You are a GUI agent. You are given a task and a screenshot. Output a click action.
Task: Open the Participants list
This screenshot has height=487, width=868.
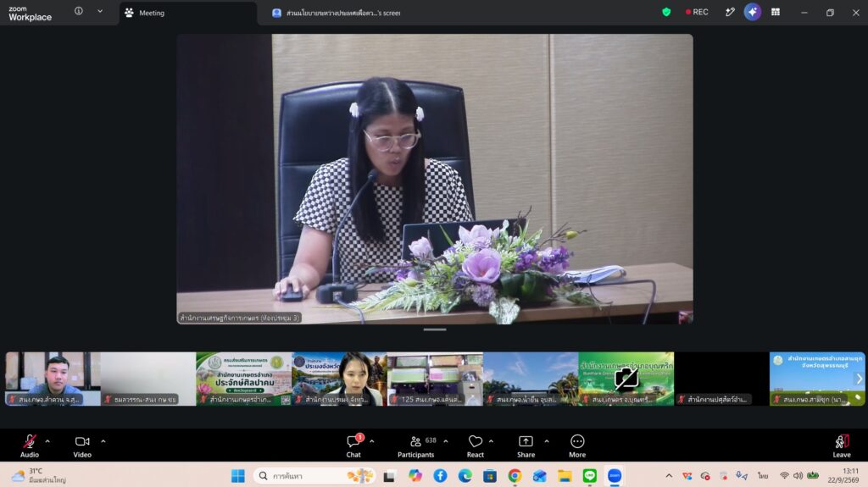415,445
